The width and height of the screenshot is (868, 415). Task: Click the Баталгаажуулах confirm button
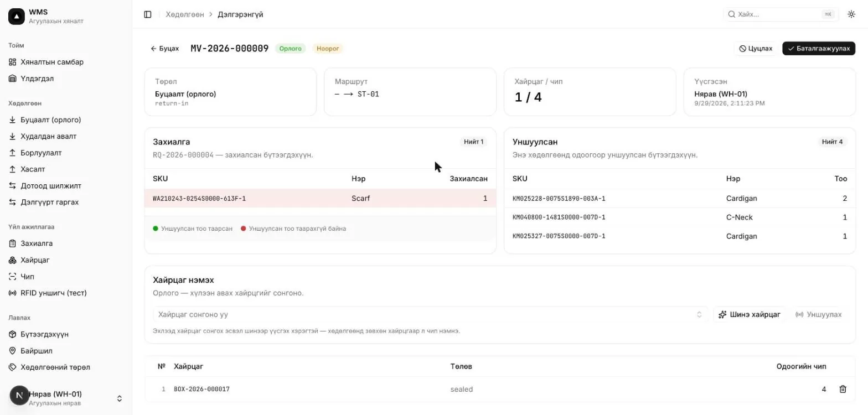pos(818,49)
